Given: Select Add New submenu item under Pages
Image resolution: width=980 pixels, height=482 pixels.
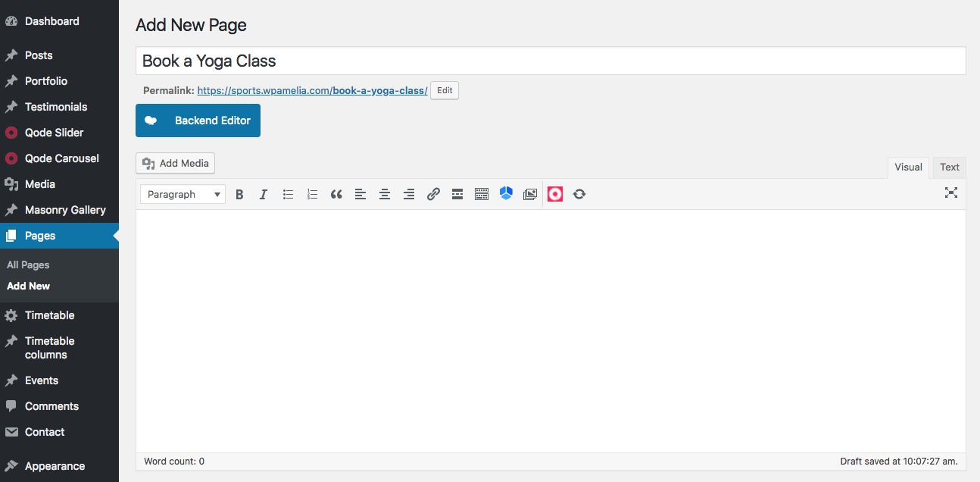Looking at the screenshot, I should (28, 286).
